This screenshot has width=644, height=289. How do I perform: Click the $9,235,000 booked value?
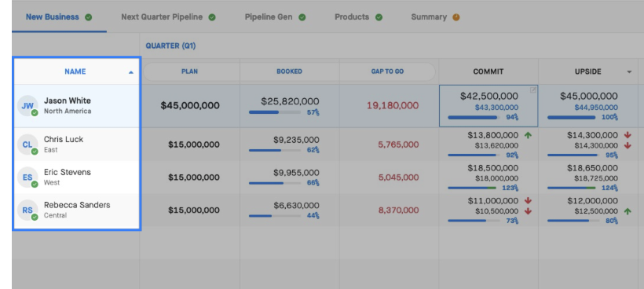click(296, 140)
